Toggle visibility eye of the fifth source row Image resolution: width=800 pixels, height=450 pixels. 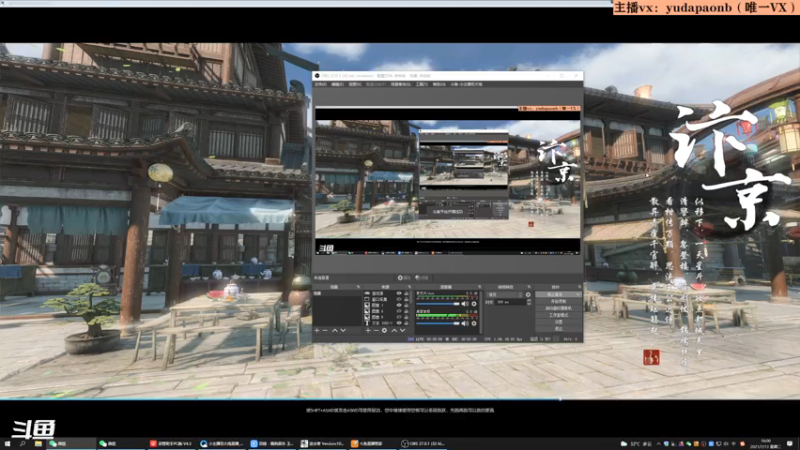coord(399,317)
